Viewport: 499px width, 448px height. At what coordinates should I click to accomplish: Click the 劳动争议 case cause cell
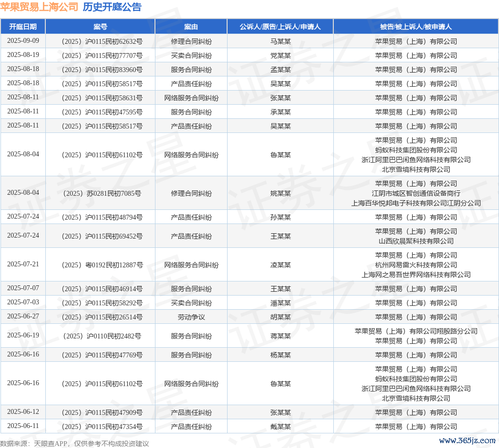[191, 317]
